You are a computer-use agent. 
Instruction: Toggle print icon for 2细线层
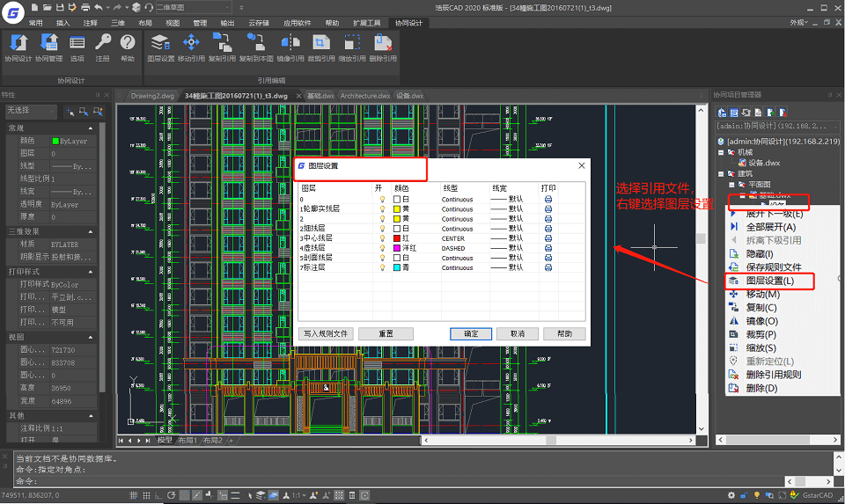point(548,229)
